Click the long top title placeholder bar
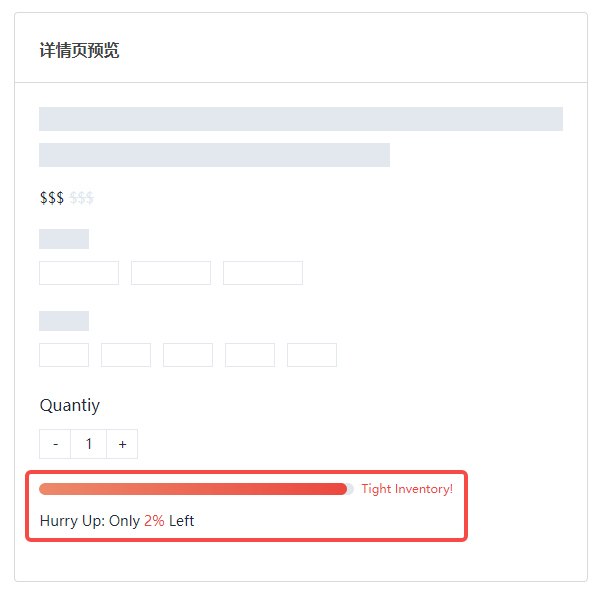Image resolution: width=602 pixels, height=592 pixels. coord(301,119)
